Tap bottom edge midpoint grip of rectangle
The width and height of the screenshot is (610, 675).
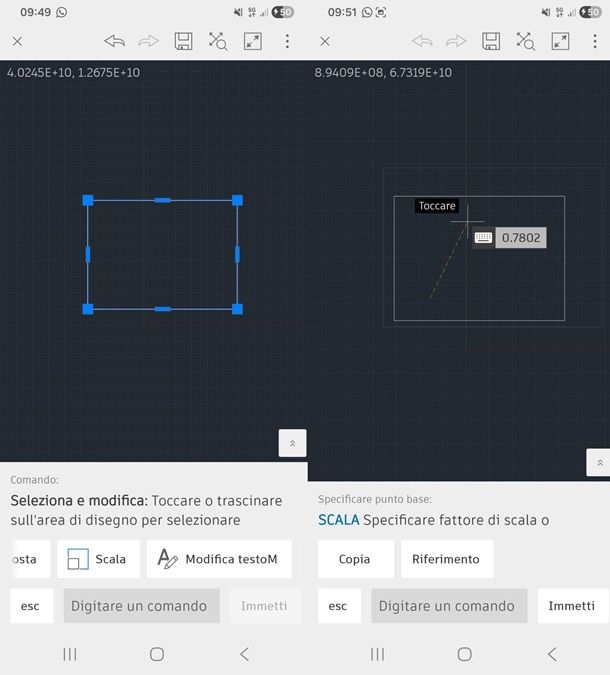point(163,309)
